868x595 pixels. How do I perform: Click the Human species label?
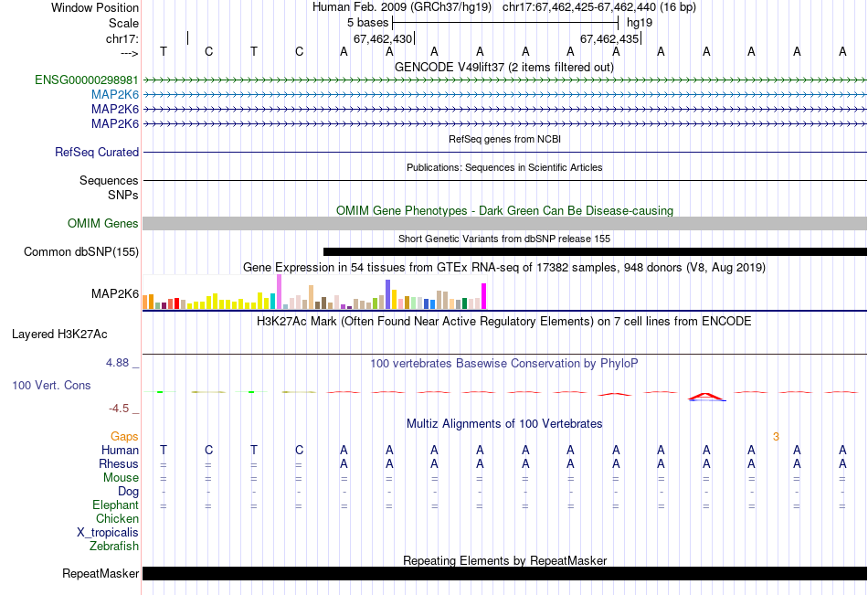click(120, 451)
